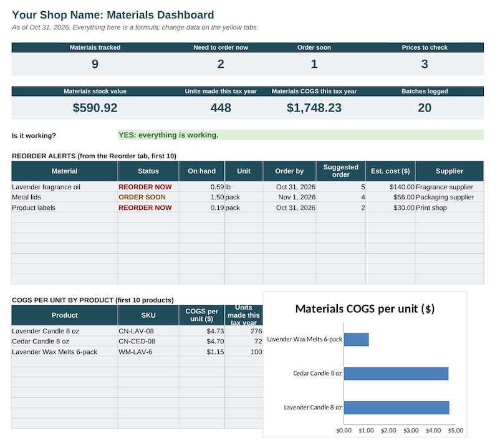The width and height of the screenshot is (495, 448).
Task: Click the Lavender Candle 8 oz chart bar
Action: (396, 407)
